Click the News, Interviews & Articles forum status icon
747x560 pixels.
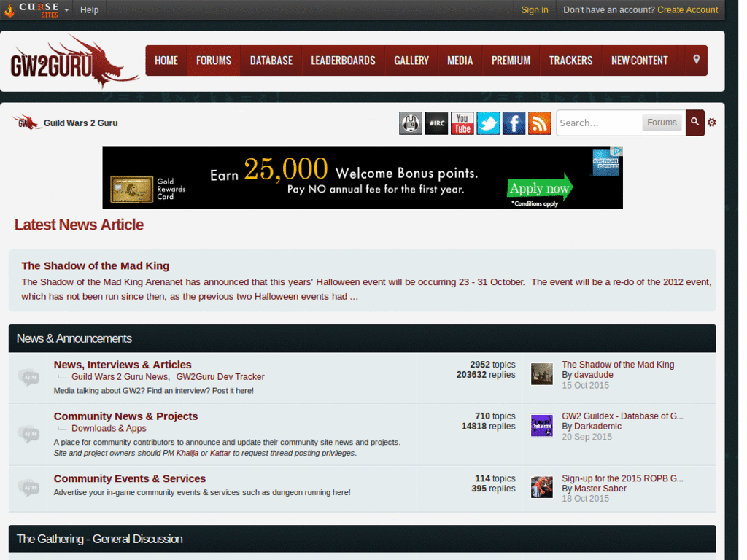coord(28,378)
